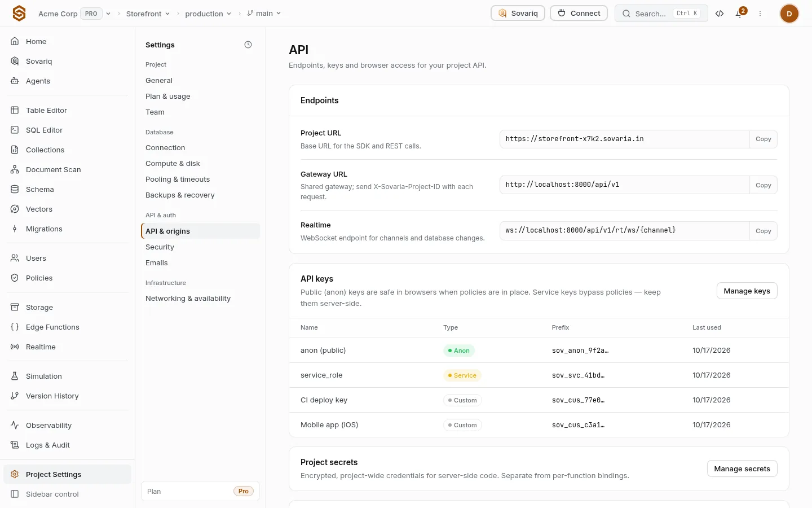This screenshot has width=812, height=508.
Task: Click the Plan Pro card
Action: click(x=200, y=491)
